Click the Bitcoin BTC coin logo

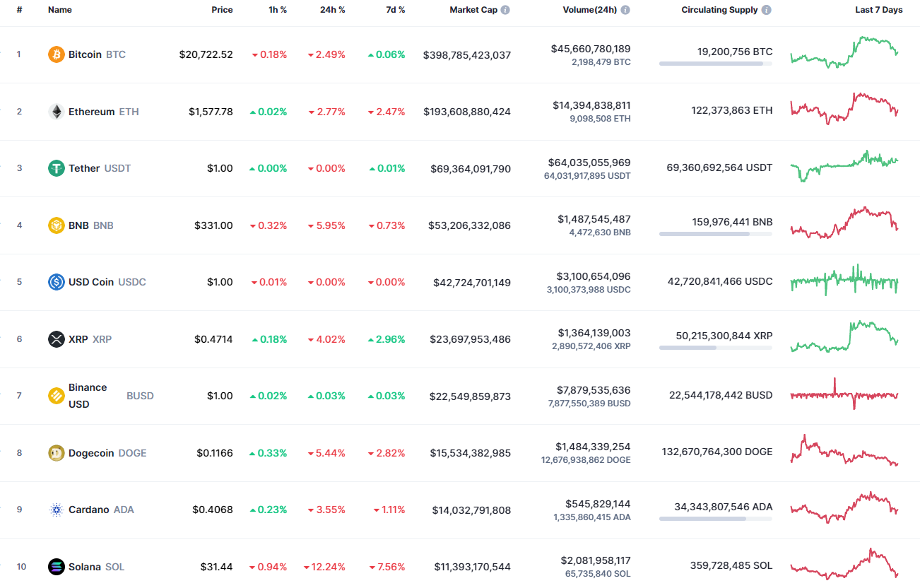tap(55, 54)
